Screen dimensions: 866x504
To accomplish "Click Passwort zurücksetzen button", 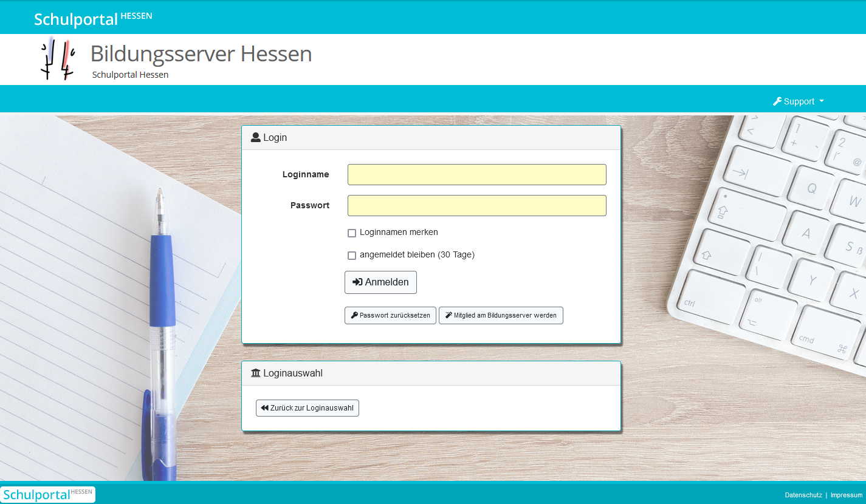I will click(x=390, y=316).
